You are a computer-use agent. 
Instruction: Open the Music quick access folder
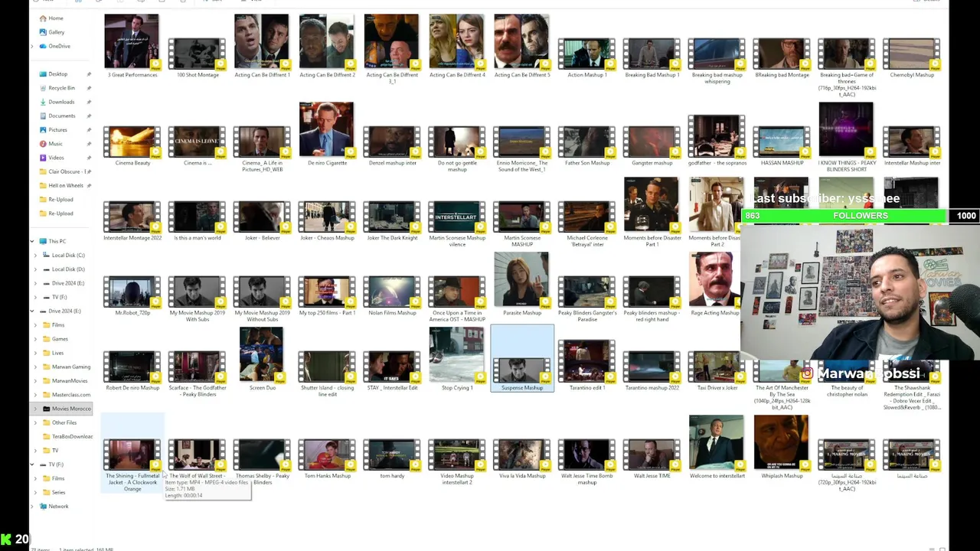[55, 144]
